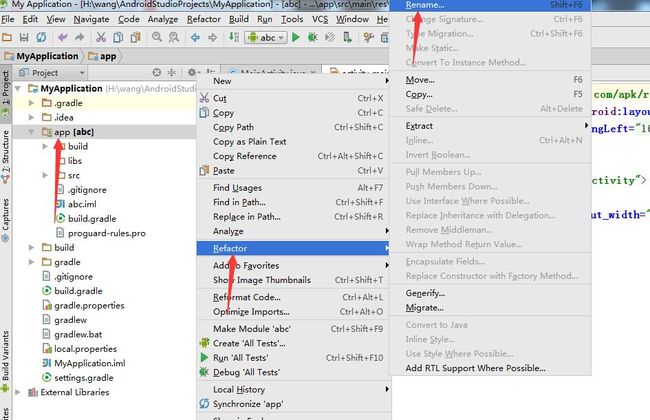Expand External Libraries node
The height and width of the screenshot is (420, 650).
18,392
